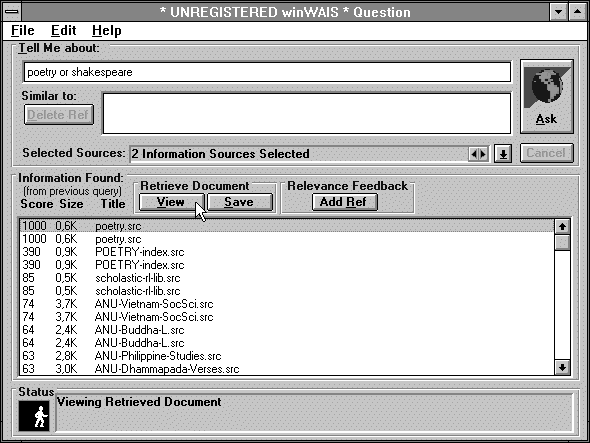Select the ANU-Philippine-Studies.src entry

click(287, 356)
